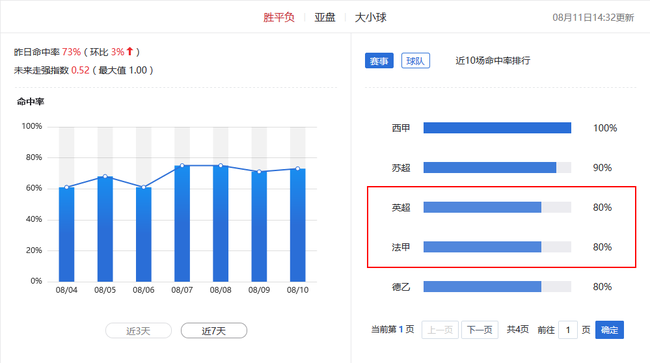Screen dimensions: 650x363
Task: Show the 近3天 hit-rate chart
Action: (138, 331)
